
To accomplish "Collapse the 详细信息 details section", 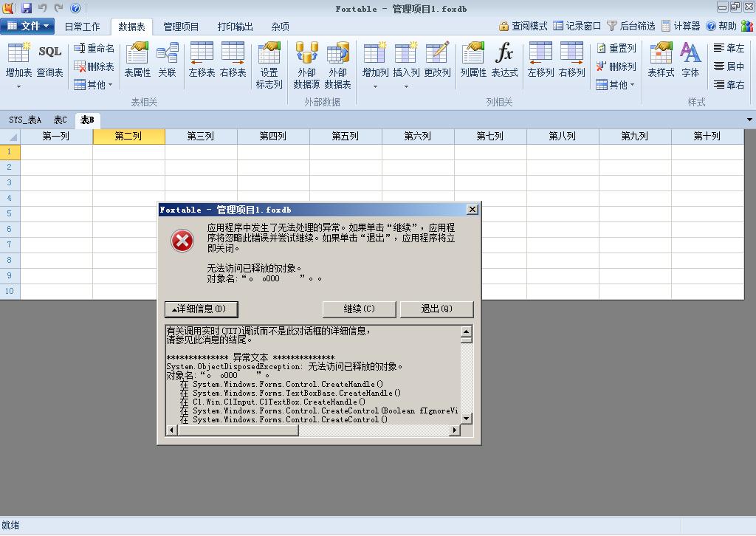I will click(x=202, y=309).
